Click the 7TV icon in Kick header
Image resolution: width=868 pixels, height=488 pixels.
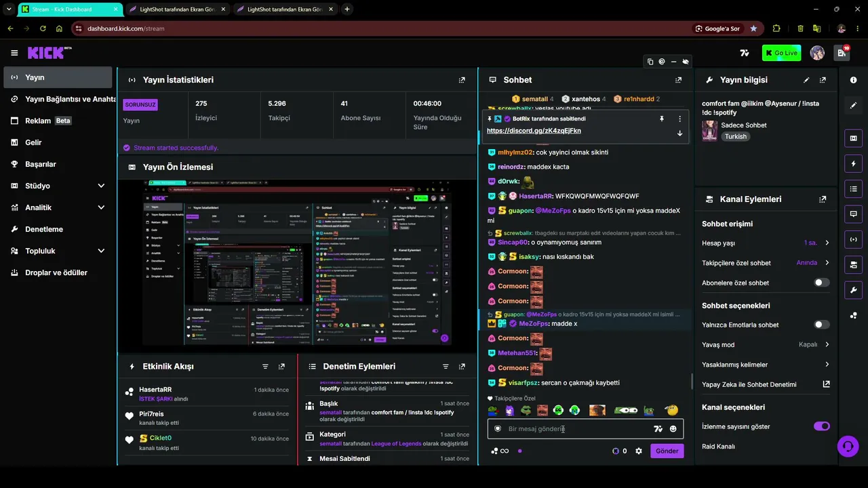745,53
